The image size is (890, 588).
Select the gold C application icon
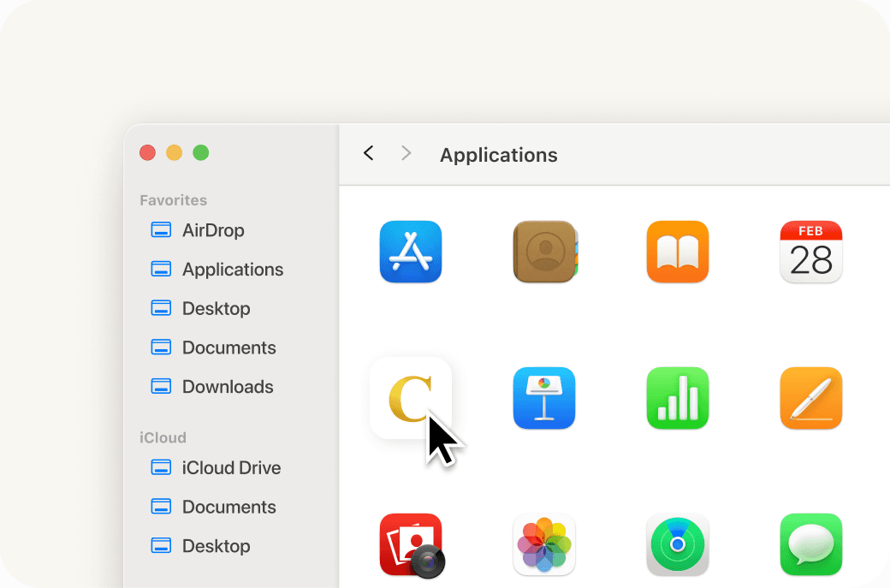coord(411,398)
